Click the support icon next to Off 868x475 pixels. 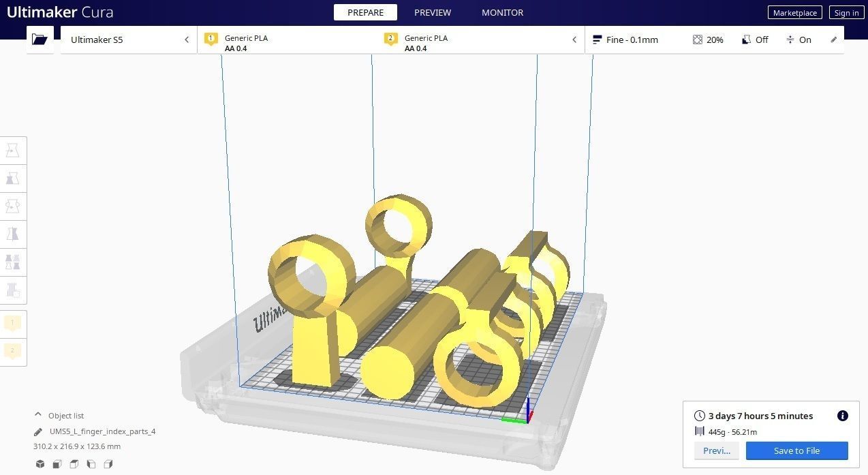tap(747, 40)
